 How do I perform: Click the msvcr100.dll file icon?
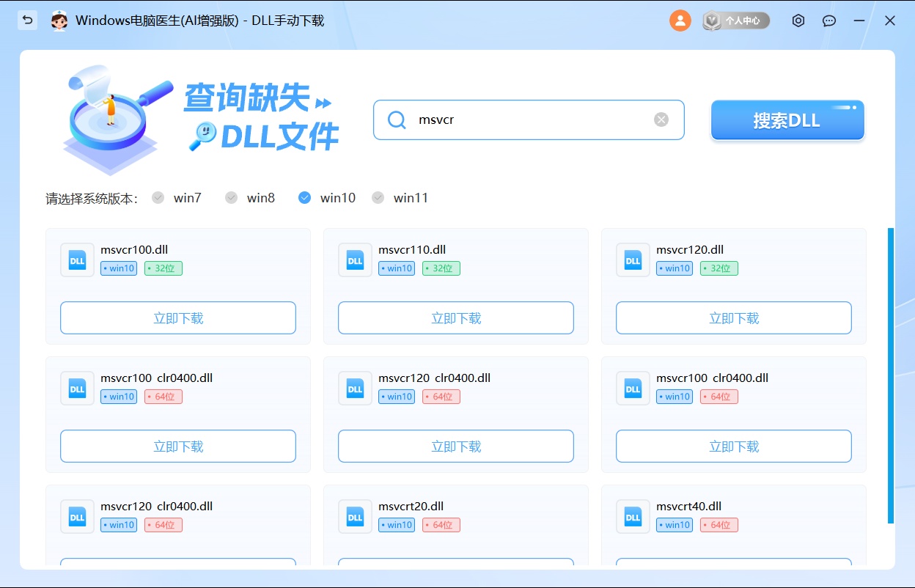pyautogui.click(x=77, y=260)
